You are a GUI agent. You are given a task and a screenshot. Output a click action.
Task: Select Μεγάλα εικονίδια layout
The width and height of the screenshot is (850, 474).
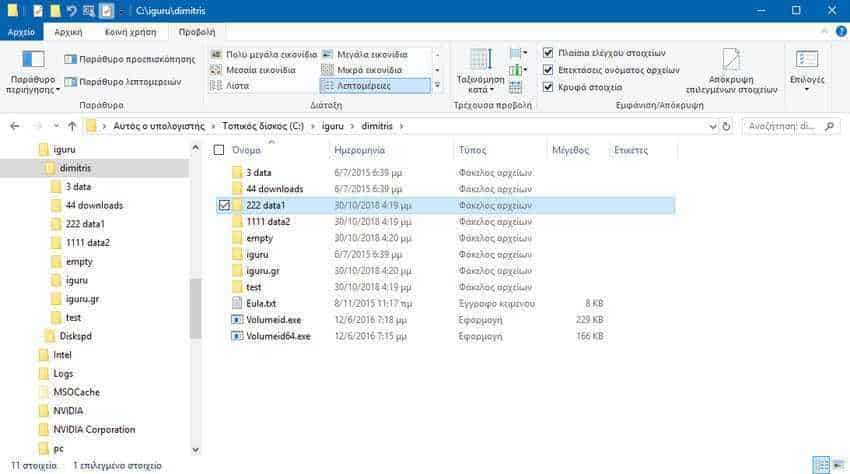click(365, 54)
